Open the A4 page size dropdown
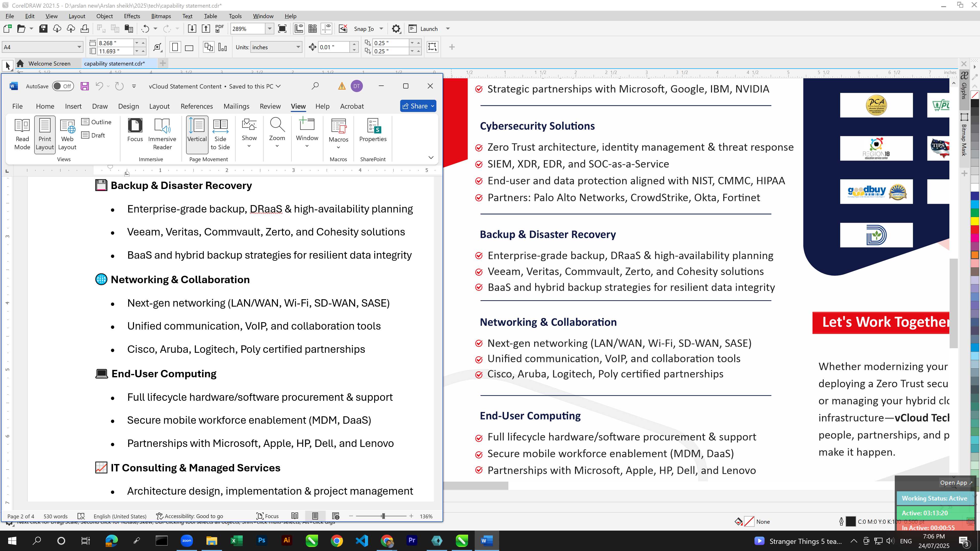Screen dimensions: 980x551 [79, 47]
